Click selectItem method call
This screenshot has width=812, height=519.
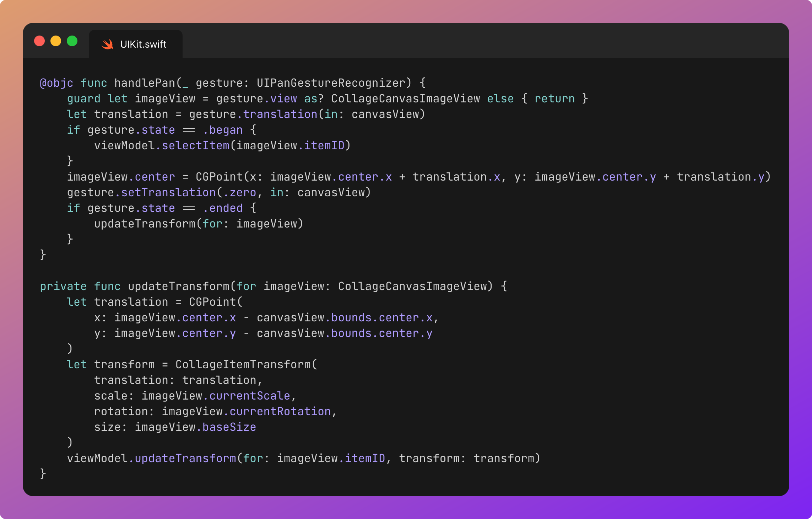coord(195,145)
